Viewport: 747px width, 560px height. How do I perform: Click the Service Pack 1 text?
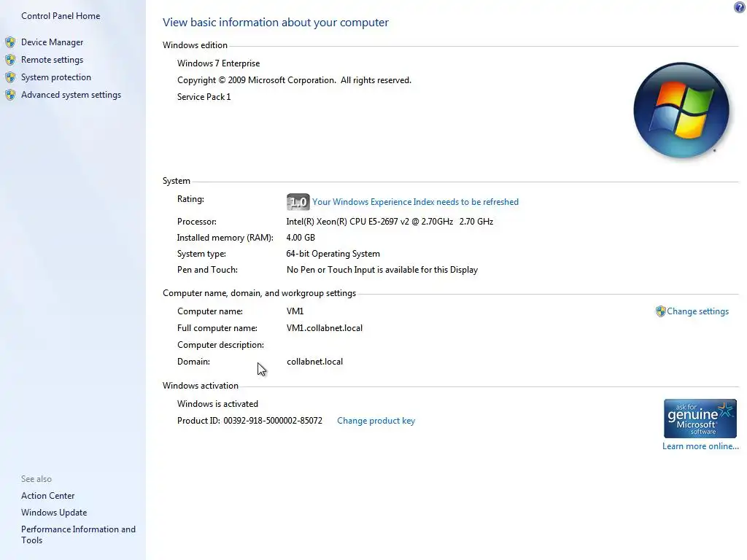(x=204, y=97)
